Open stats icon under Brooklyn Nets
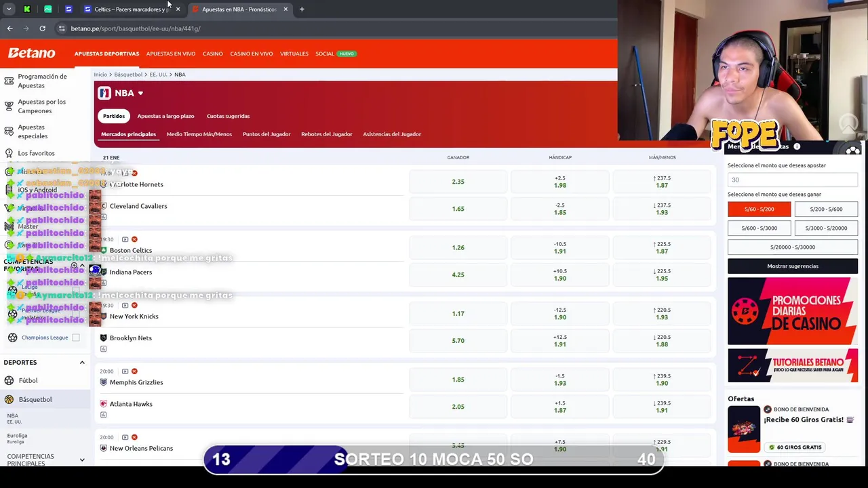The height and width of the screenshot is (488, 868). 103,348
